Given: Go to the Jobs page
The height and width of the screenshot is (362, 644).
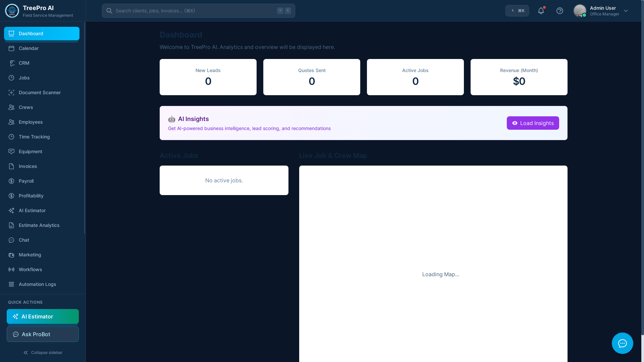Looking at the screenshot, I should tap(42, 78).
